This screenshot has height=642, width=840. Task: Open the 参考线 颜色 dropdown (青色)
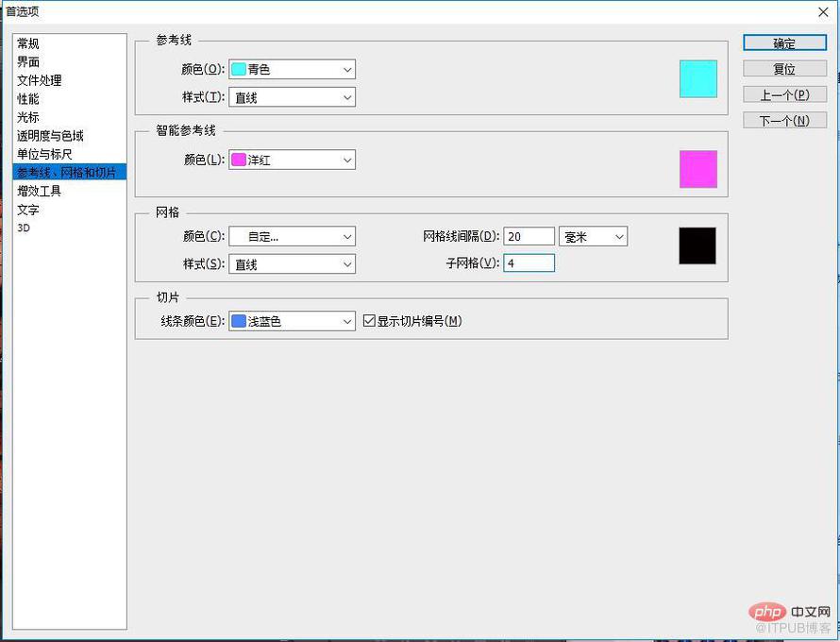pyautogui.click(x=292, y=69)
